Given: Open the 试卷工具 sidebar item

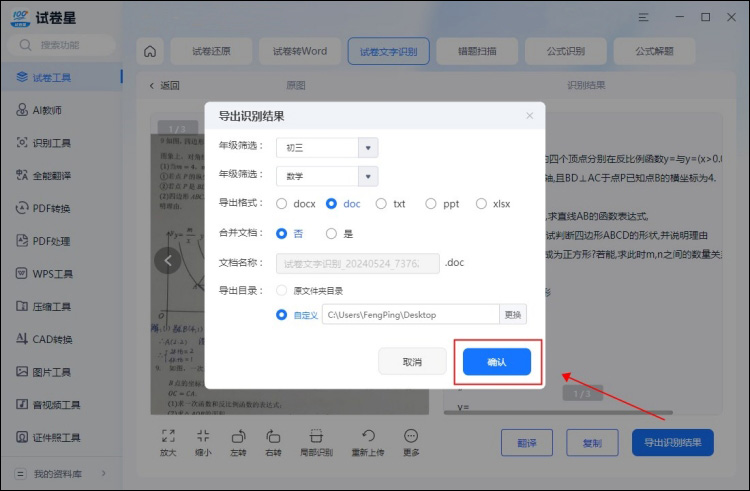Looking at the screenshot, I should click(x=61, y=77).
